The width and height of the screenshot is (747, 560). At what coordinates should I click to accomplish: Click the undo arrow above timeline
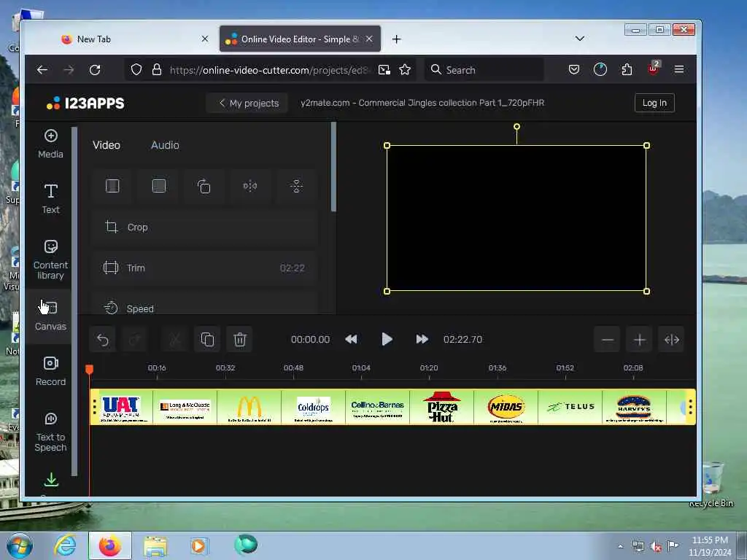click(102, 340)
